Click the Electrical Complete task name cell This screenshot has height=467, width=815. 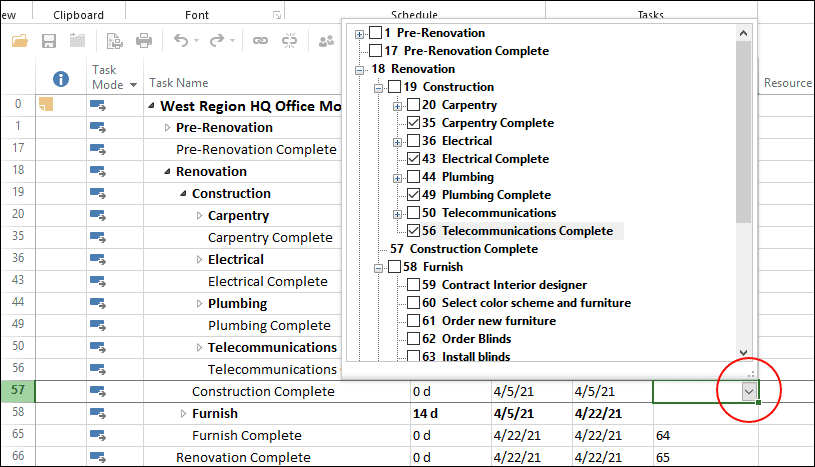pos(268,281)
